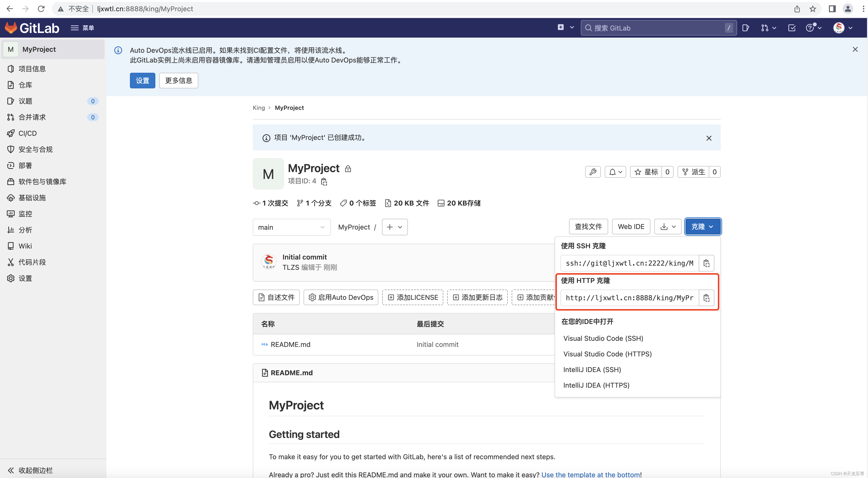
Task: Click the blue 设置 button in banner
Action: point(143,81)
